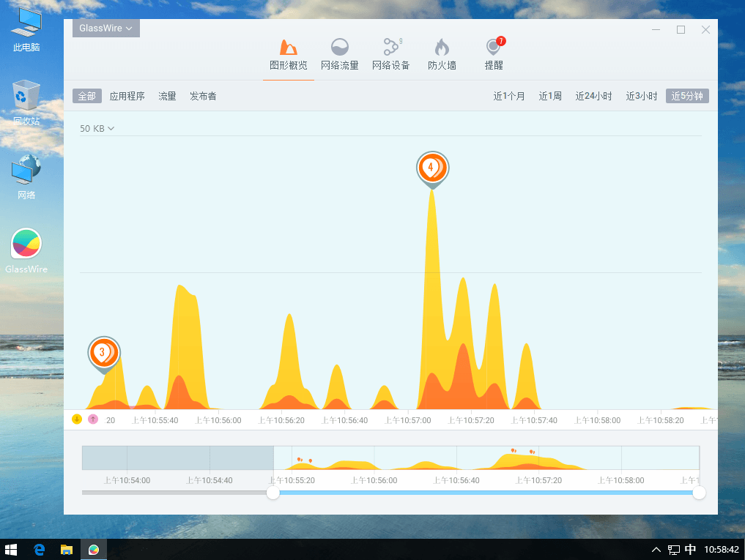
Task: Open the Windows Start menu
Action: click(x=11, y=550)
